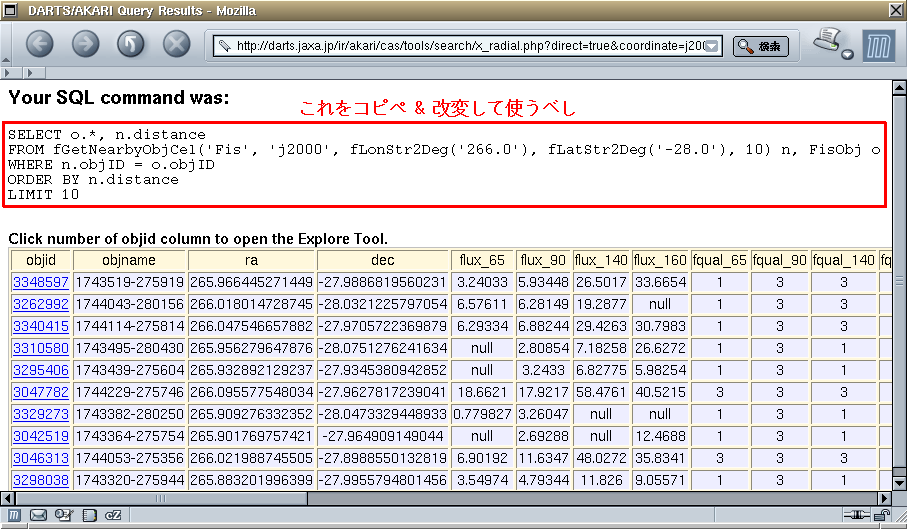Click the flux_90 value 3.2433
Image resolution: width=907 pixels, height=529 pixels.
point(543,370)
